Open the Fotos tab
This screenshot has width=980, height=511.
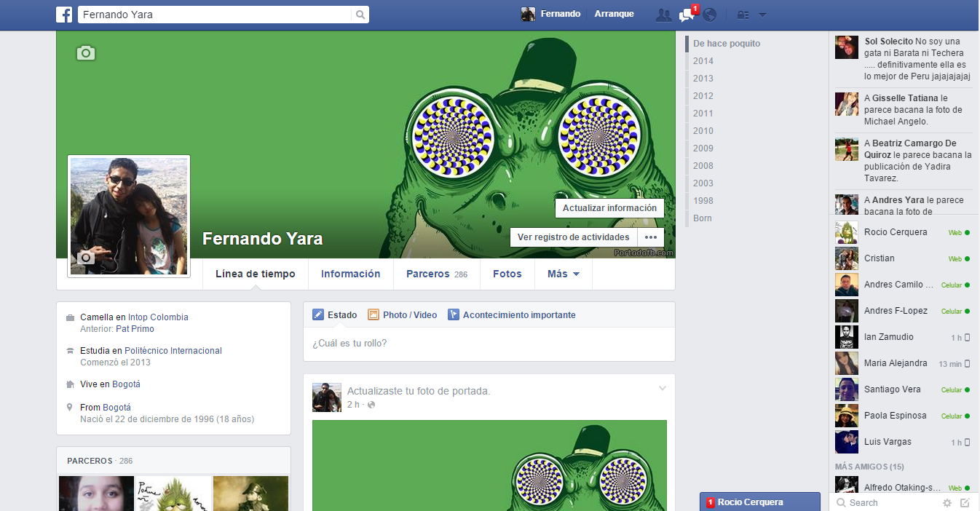click(x=507, y=274)
